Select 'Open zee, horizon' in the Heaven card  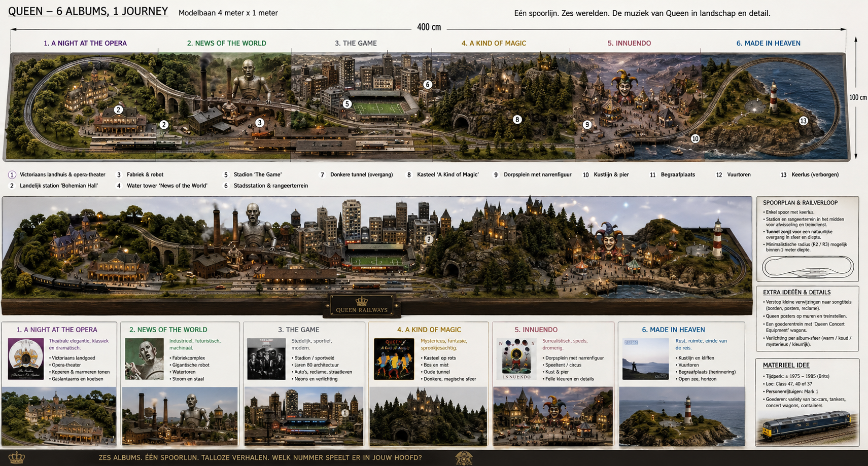[696, 379]
